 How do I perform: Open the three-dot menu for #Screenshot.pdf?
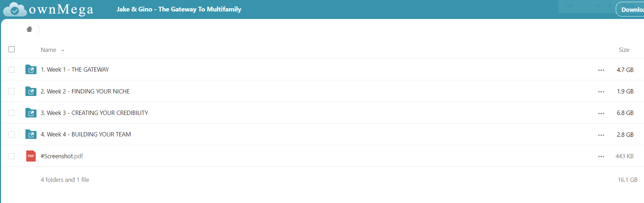(601, 156)
